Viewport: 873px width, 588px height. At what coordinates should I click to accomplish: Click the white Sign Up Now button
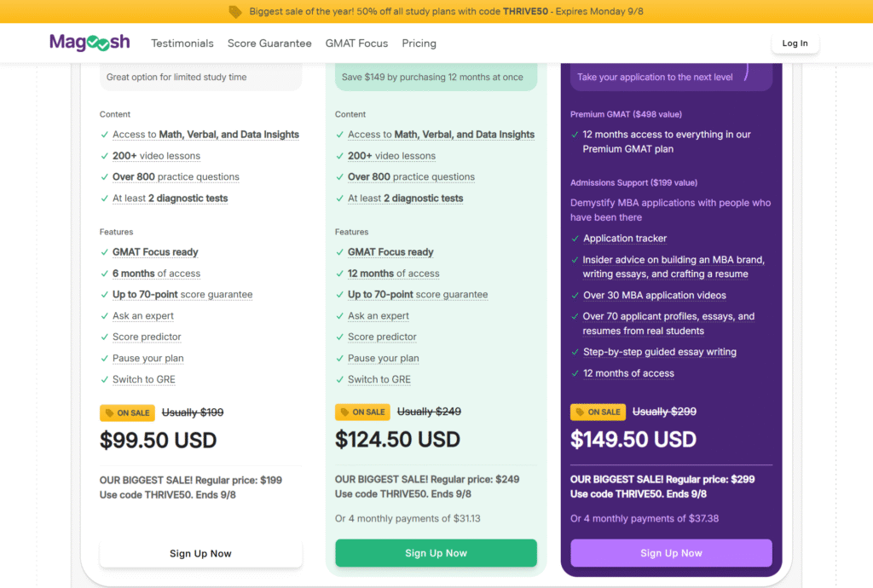pos(200,553)
